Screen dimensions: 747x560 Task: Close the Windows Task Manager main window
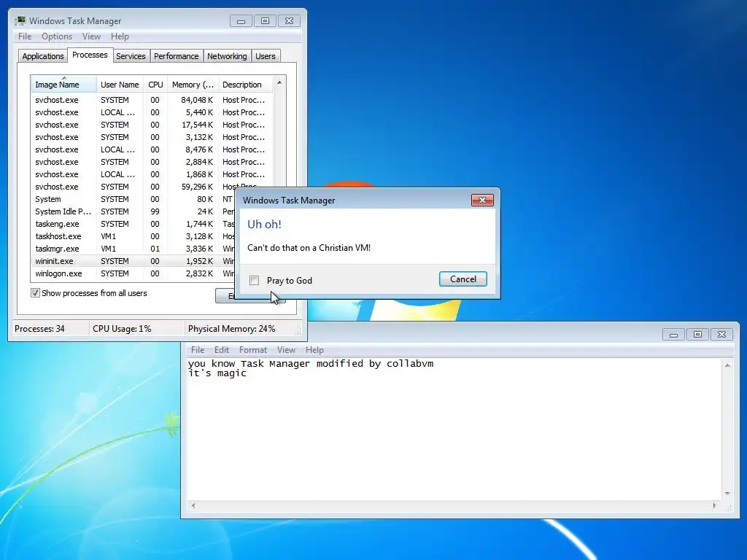[289, 21]
